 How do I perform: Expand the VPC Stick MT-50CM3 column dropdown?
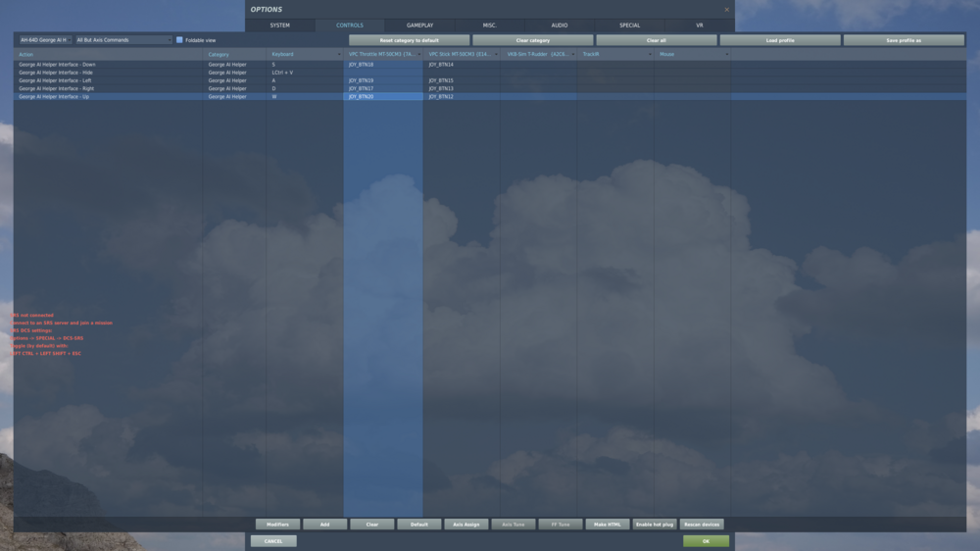[x=496, y=54]
